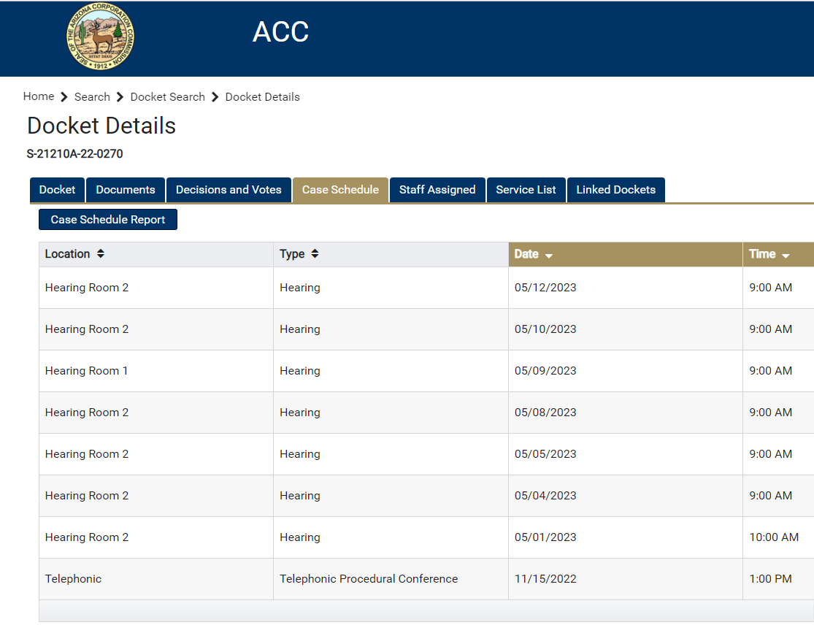This screenshot has height=644, width=814.
Task: Click the Docket Details breadcrumb
Action: [x=262, y=97]
